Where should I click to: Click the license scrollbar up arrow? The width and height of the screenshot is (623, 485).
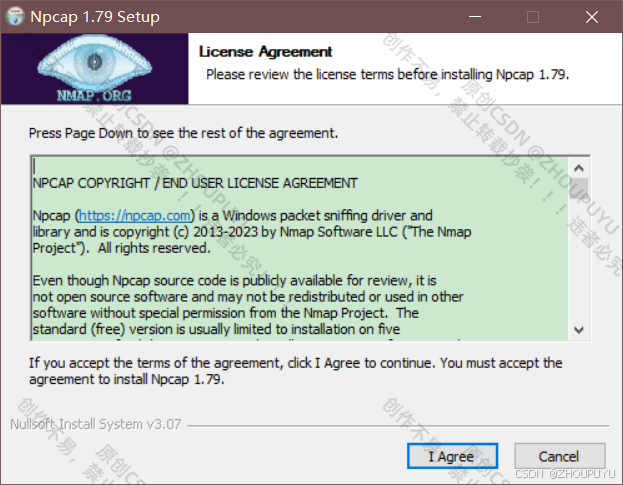click(x=579, y=168)
